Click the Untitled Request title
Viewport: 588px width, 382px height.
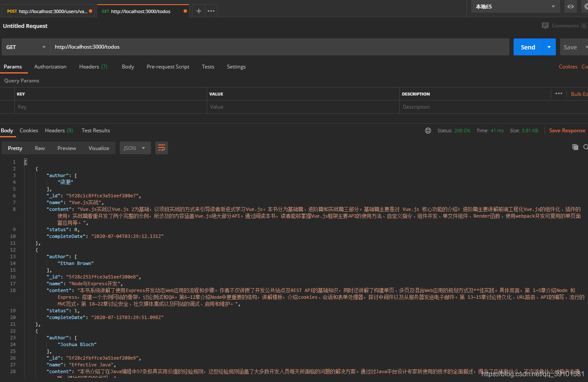tap(25, 26)
